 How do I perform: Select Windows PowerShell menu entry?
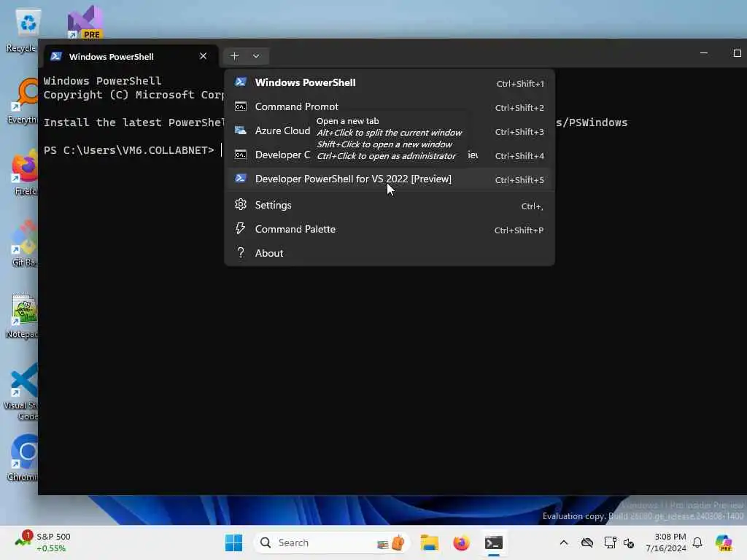click(x=390, y=83)
